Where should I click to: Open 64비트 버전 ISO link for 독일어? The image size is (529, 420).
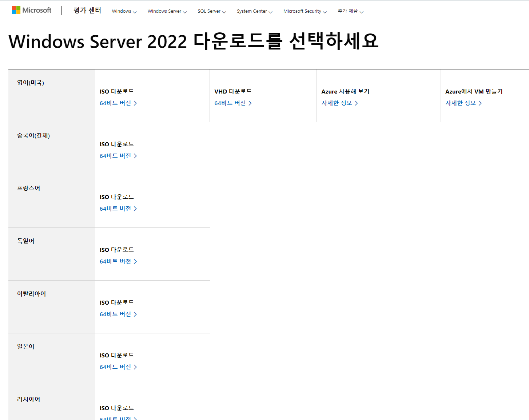(118, 261)
